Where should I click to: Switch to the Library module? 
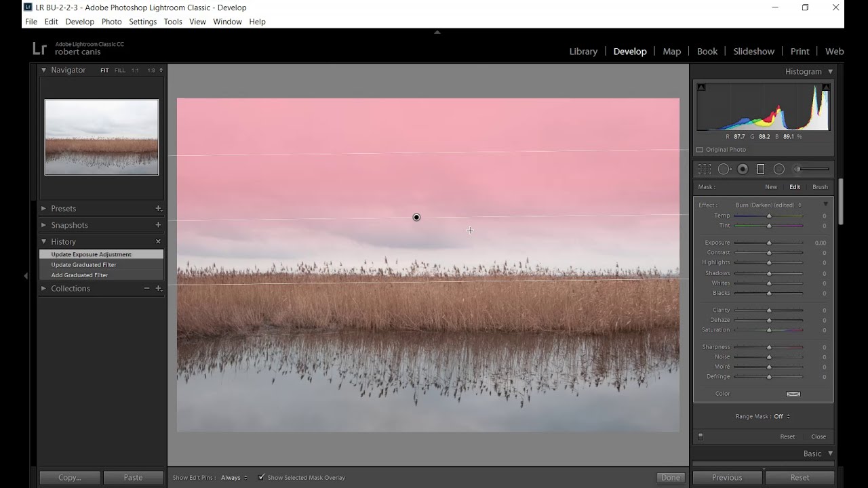click(x=583, y=52)
